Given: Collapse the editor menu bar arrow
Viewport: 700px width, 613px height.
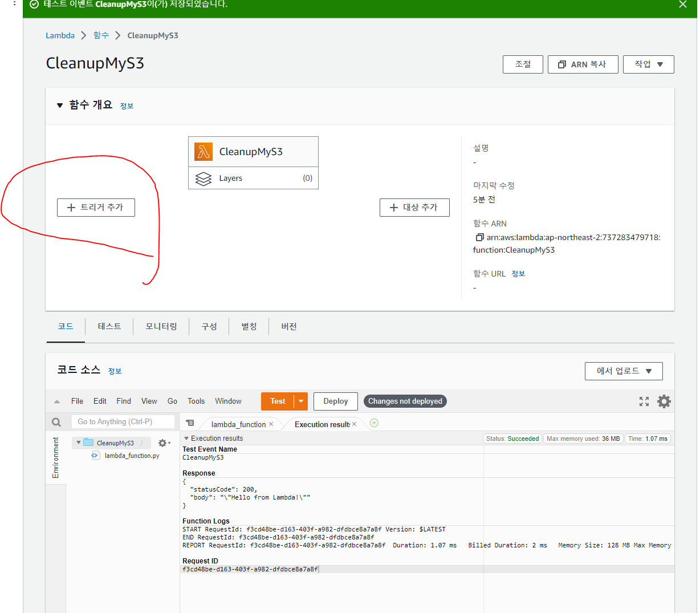Looking at the screenshot, I should coord(57,401).
